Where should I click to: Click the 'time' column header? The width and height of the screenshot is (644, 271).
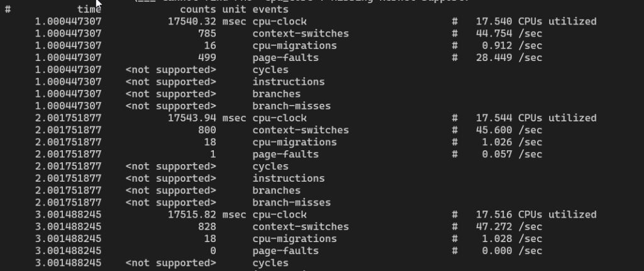tap(89, 9)
